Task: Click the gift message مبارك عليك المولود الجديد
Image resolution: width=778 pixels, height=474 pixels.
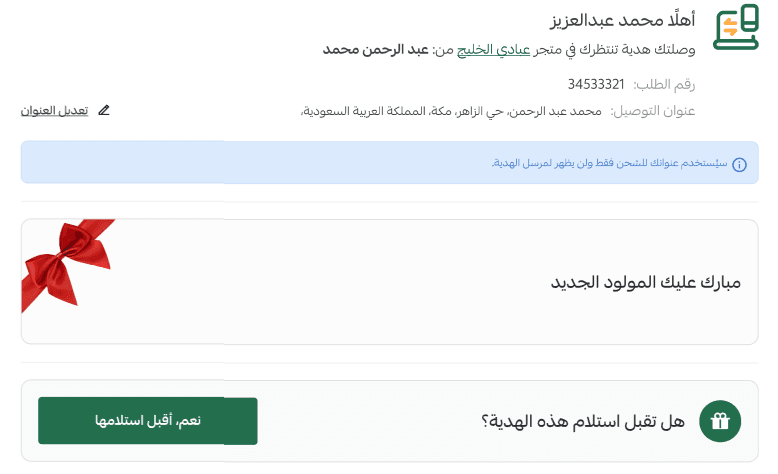Action: tap(646, 282)
